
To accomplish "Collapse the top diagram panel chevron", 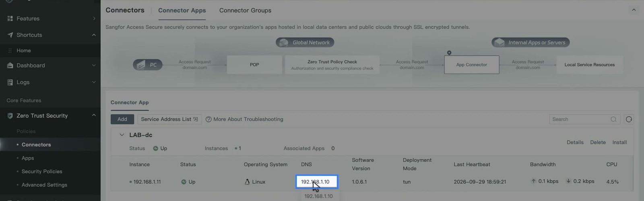I will point(634,10).
